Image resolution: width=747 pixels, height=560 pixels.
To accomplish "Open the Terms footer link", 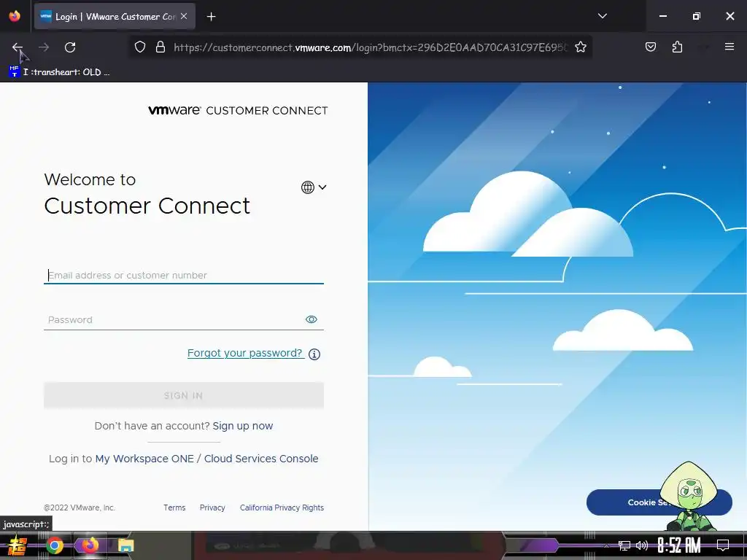I will (174, 507).
